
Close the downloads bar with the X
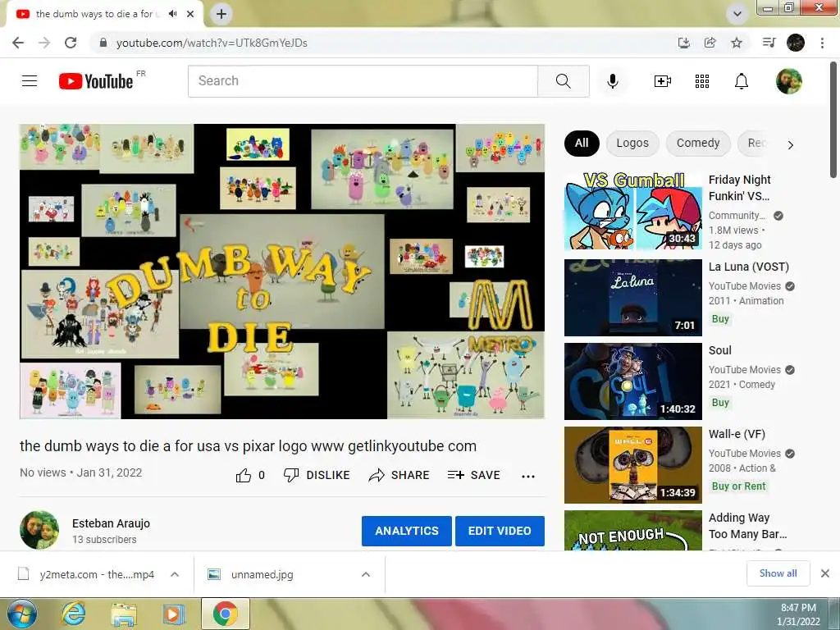pyautogui.click(x=825, y=573)
